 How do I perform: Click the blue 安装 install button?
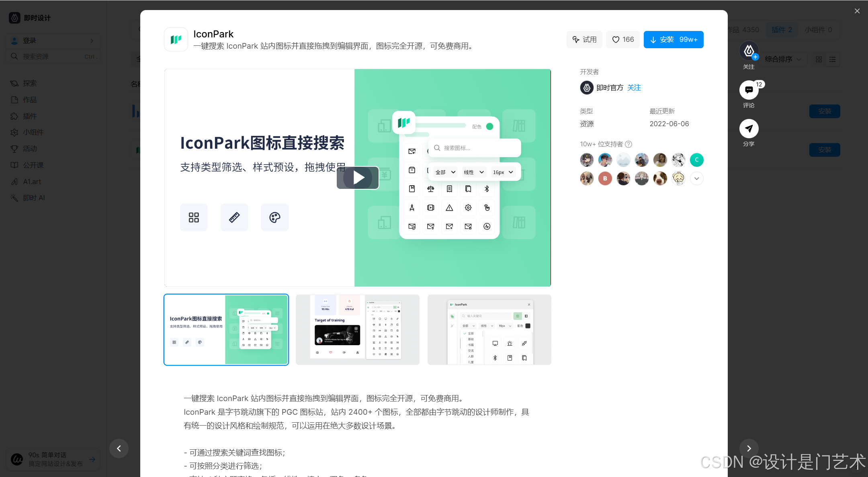673,39
